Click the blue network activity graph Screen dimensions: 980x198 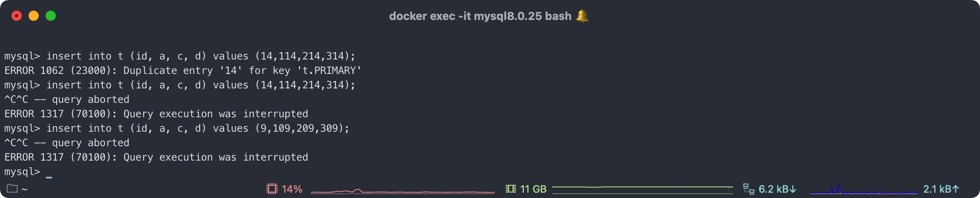click(x=864, y=189)
